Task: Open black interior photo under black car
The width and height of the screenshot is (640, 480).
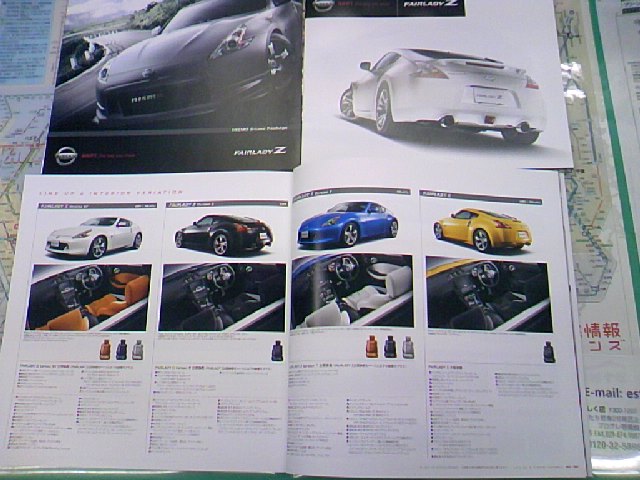Action: (222, 297)
